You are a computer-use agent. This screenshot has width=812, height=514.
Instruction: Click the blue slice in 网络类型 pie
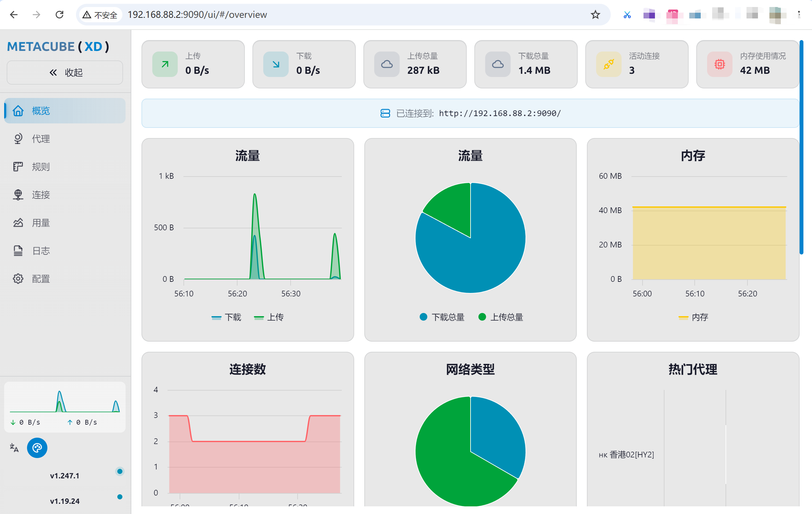coord(496,435)
